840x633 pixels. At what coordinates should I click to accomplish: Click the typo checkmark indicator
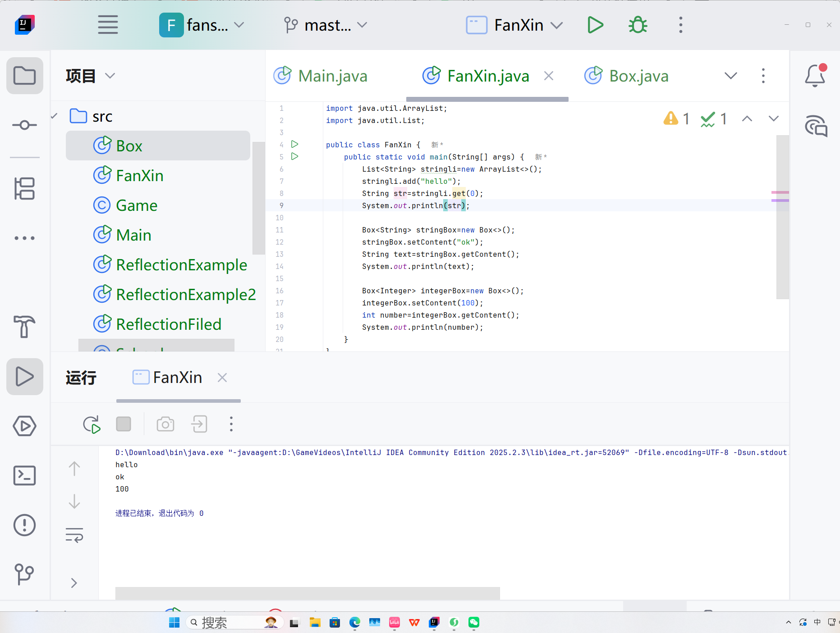pos(714,118)
